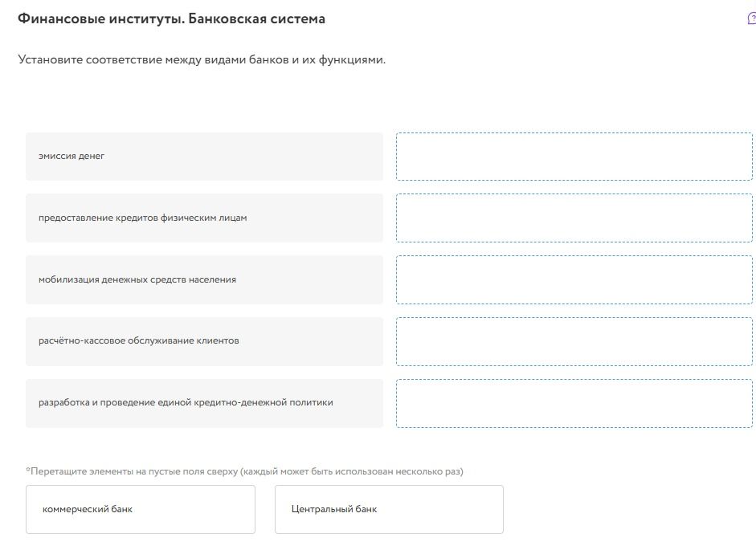The image size is (756, 554).
Task: Click the words 'их функциями' in the instruction
Action: click(343, 60)
